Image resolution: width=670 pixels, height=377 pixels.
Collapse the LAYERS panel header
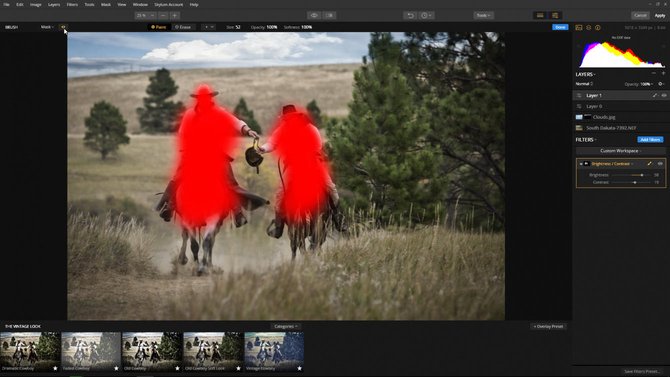585,74
